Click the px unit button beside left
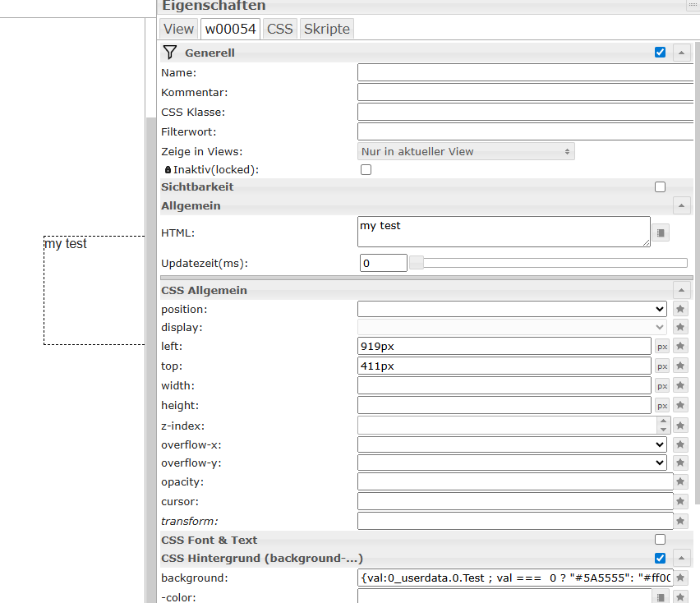The width and height of the screenshot is (700, 603). pyautogui.click(x=662, y=347)
